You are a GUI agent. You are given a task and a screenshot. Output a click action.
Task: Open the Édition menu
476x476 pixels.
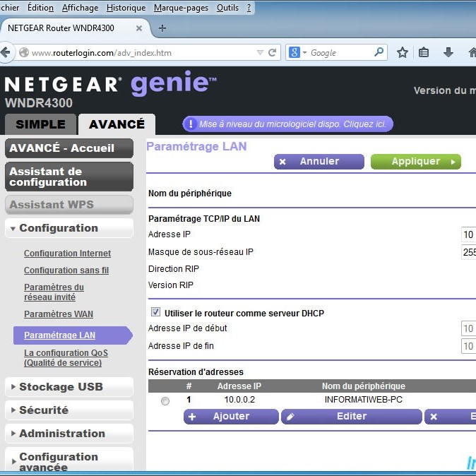click(x=40, y=8)
